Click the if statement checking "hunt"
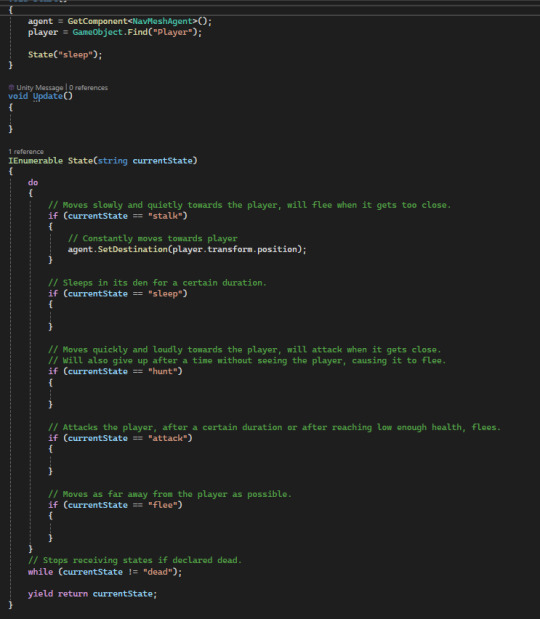The width and height of the screenshot is (540, 619). [x=115, y=371]
